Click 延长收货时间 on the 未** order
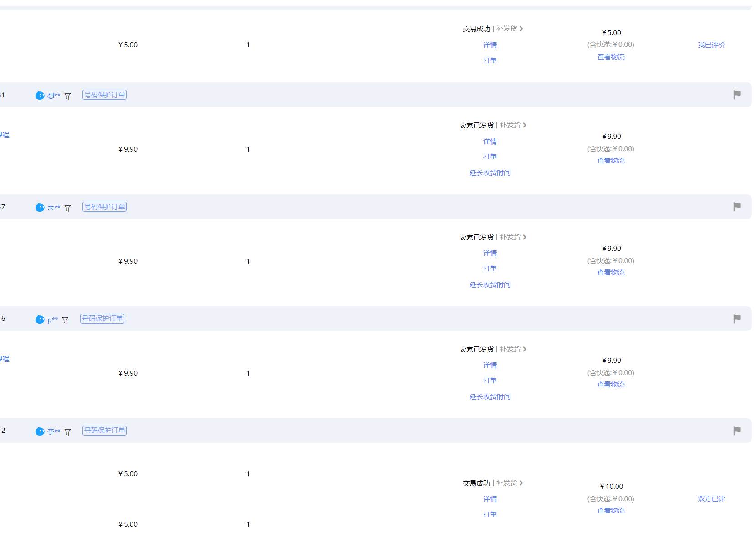The image size is (756, 549). (x=490, y=285)
